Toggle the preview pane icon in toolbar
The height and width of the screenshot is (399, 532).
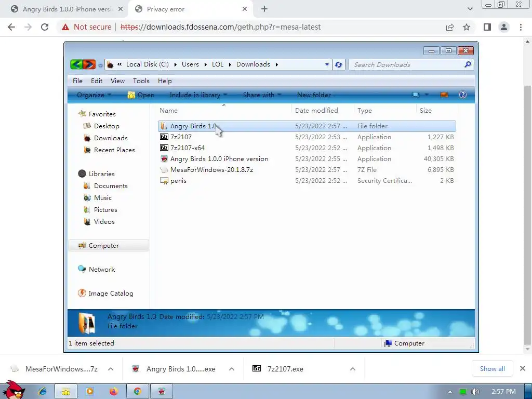(444, 95)
